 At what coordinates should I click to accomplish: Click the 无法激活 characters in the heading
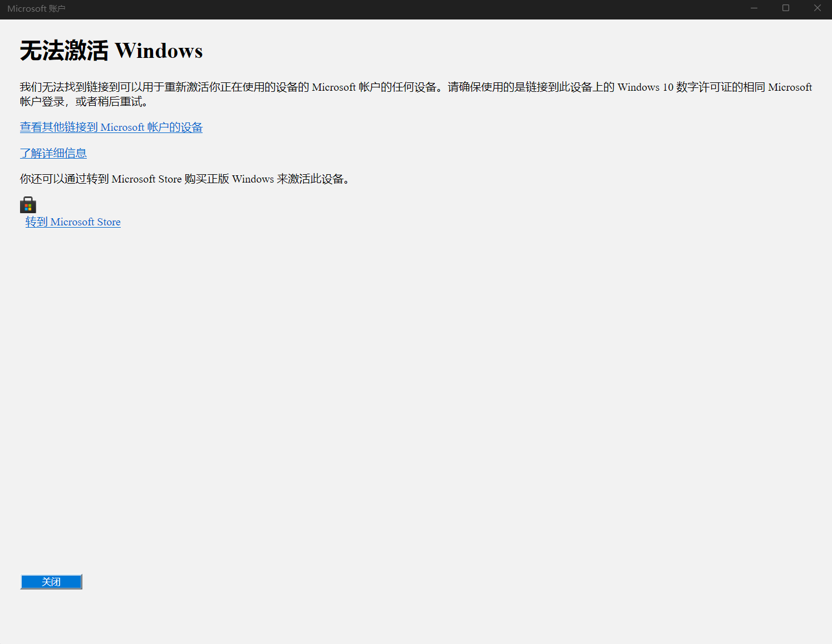point(64,51)
